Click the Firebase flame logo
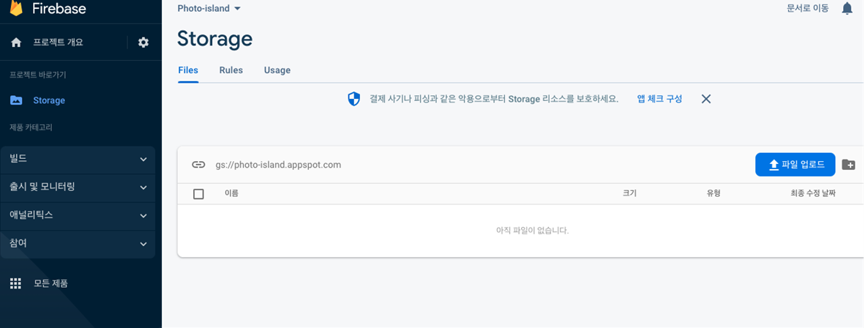This screenshot has height=328, width=868. pos(16,8)
